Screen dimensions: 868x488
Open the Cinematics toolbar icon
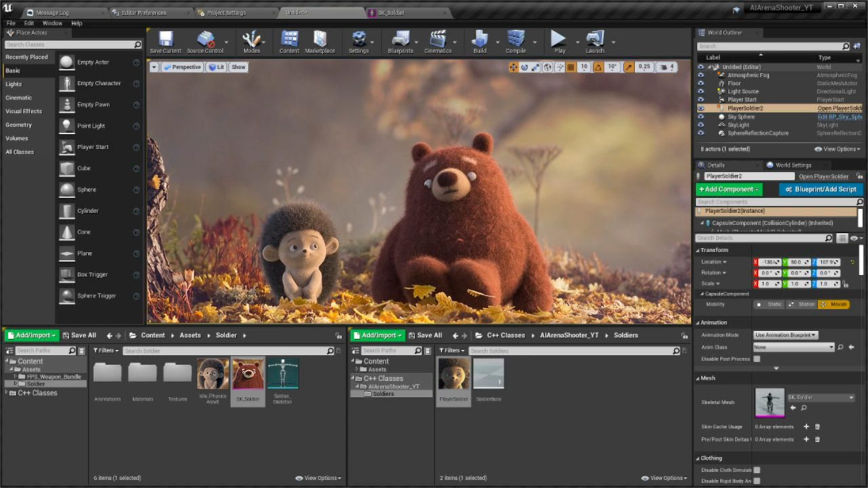point(438,40)
